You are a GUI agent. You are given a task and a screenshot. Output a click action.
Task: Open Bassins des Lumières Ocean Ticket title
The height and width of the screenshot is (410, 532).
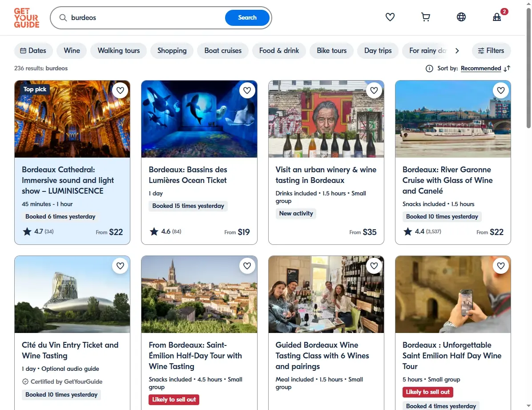tap(188, 175)
